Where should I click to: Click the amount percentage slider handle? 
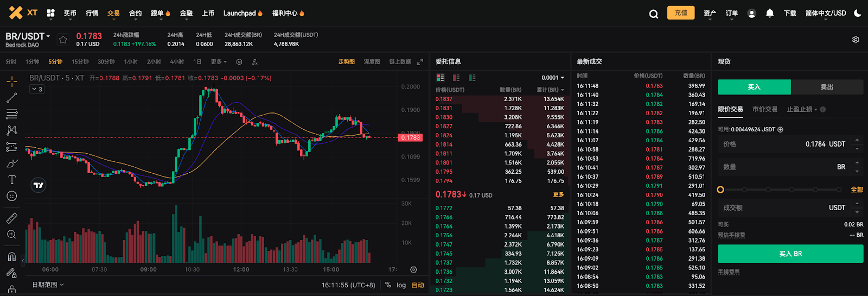click(x=720, y=190)
